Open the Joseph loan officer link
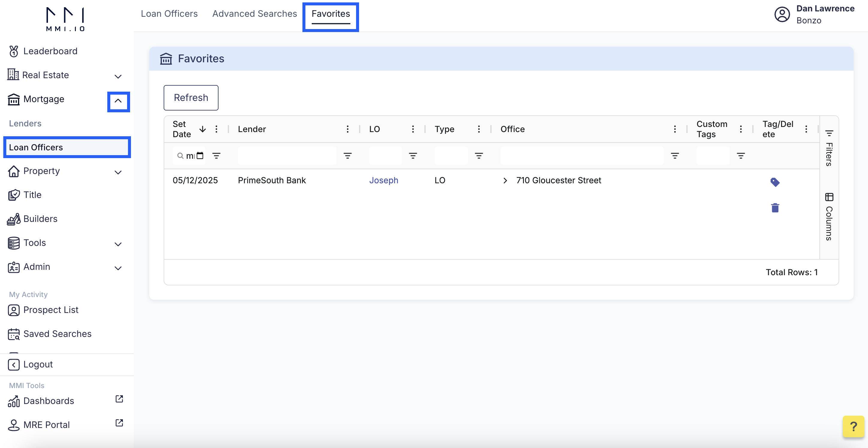Image resolution: width=868 pixels, height=448 pixels. click(383, 180)
